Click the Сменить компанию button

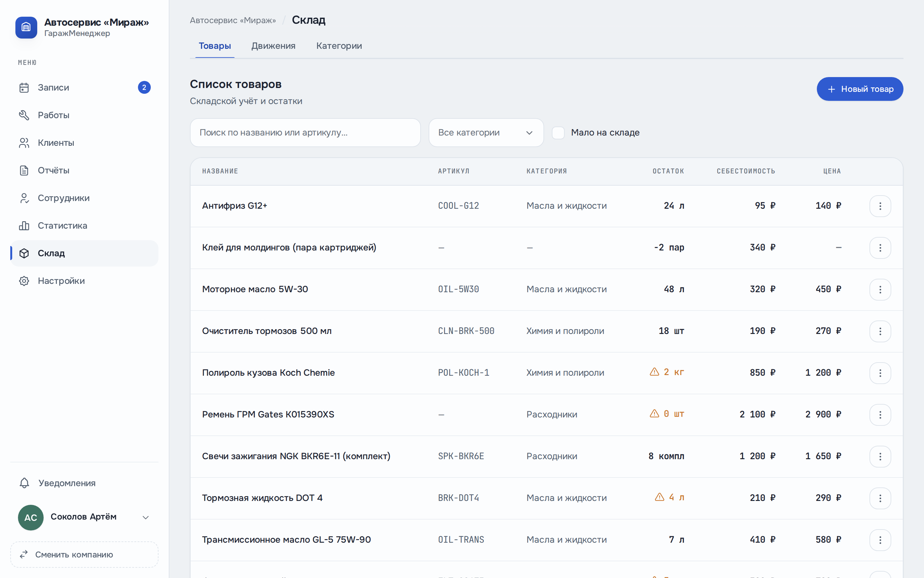pos(84,554)
